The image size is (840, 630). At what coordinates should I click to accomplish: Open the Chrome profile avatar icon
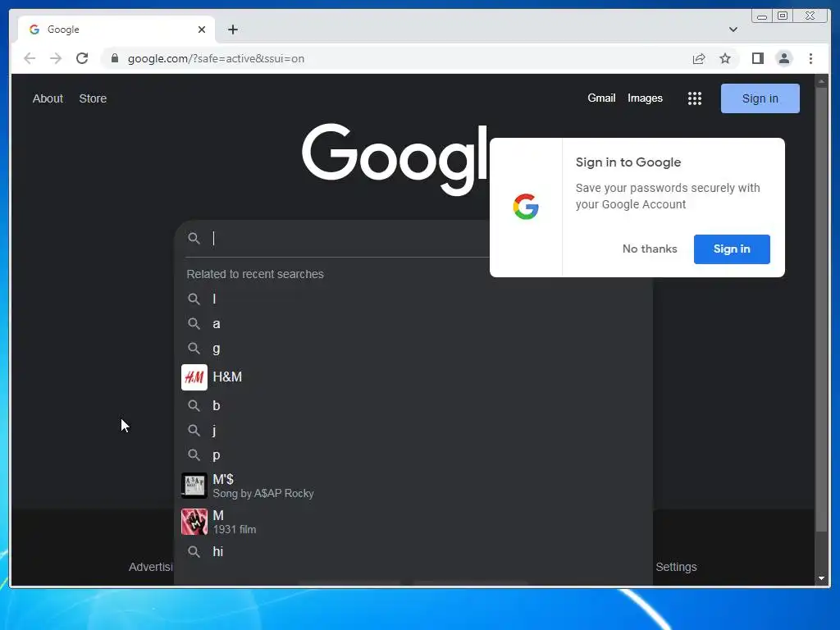tap(783, 58)
